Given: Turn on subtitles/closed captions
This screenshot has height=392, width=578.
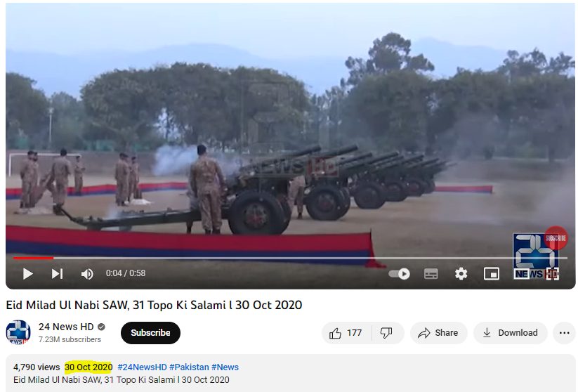Looking at the screenshot, I should click(x=431, y=274).
